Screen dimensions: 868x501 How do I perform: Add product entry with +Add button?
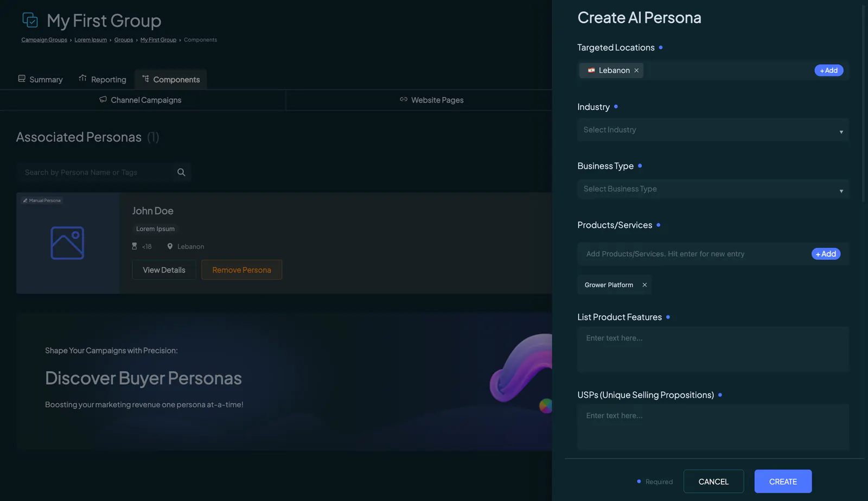coord(826,254)
